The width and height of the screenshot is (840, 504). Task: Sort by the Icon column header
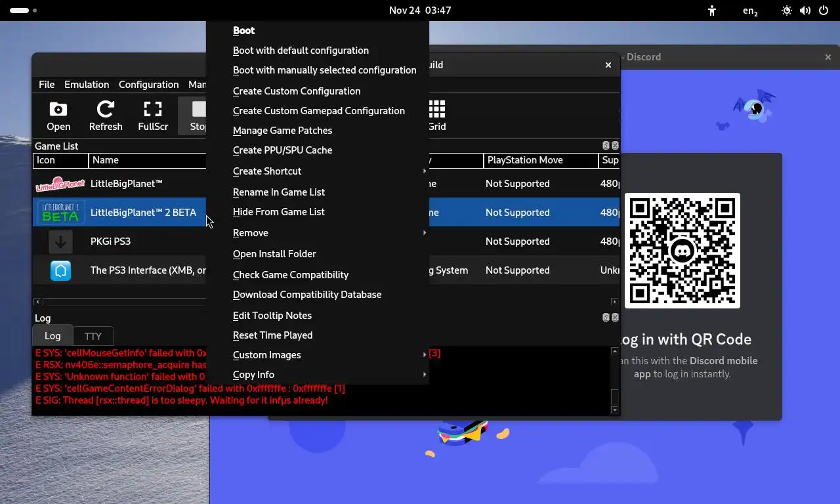click(x=60, y=160)
